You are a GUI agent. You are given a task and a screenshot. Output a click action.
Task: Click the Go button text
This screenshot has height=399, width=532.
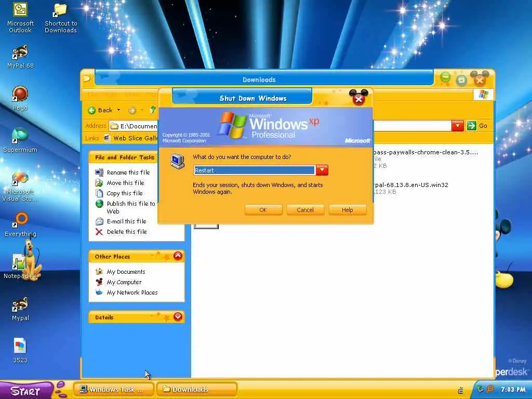tap(483, 126)
